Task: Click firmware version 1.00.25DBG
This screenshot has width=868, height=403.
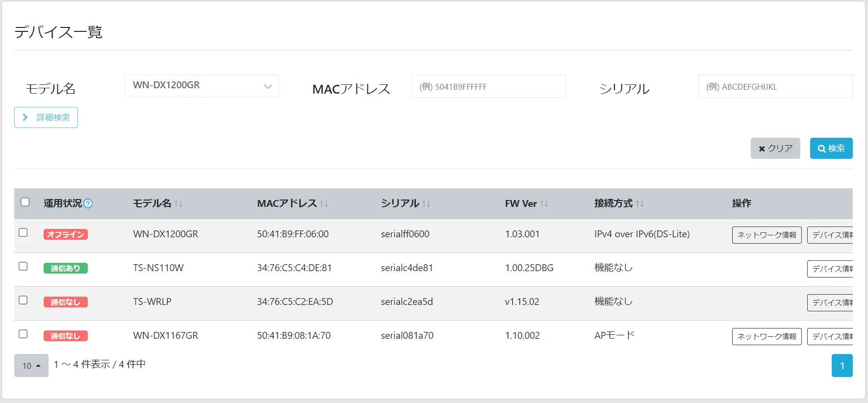Action: [529, 268]
